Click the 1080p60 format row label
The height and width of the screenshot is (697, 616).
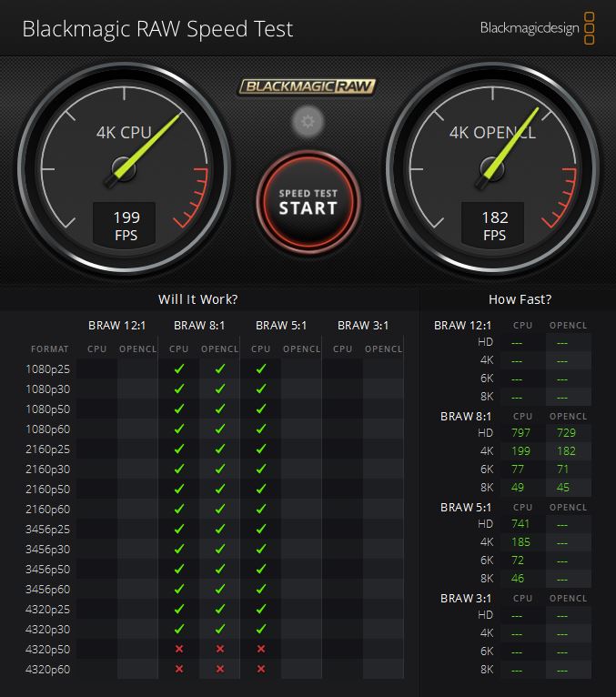48,429
